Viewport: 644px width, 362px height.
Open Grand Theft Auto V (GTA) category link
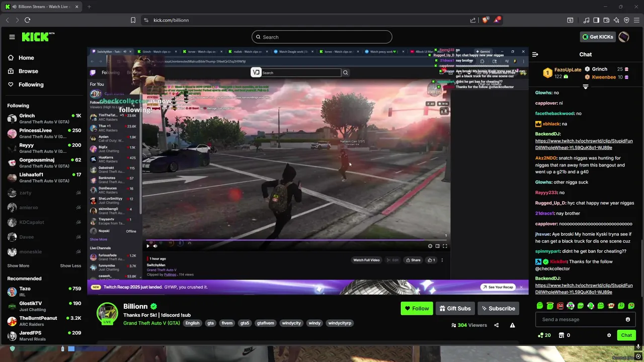click(x=151, y=323)
